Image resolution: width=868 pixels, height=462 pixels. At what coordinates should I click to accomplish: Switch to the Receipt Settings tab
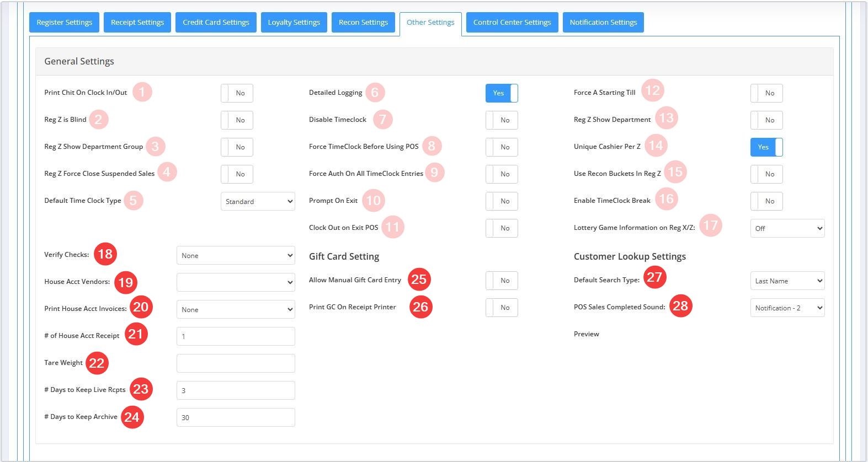tap(137, 23)
